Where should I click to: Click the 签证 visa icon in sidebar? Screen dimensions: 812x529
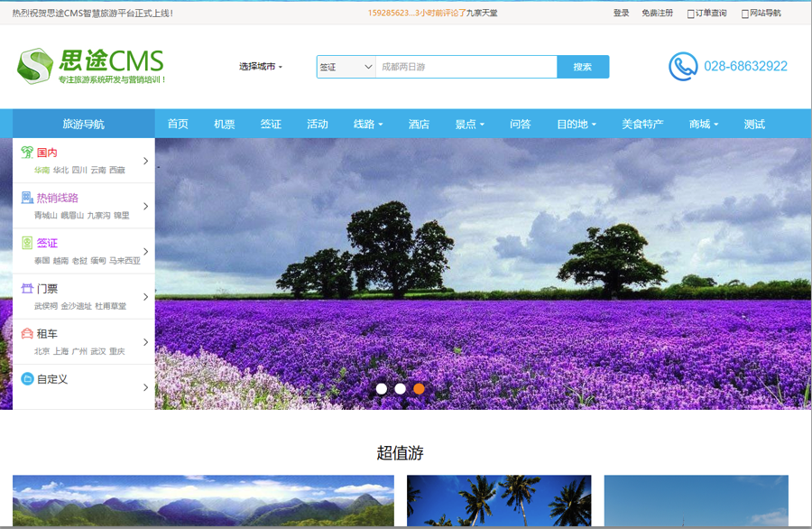click(x=27, y=243)
